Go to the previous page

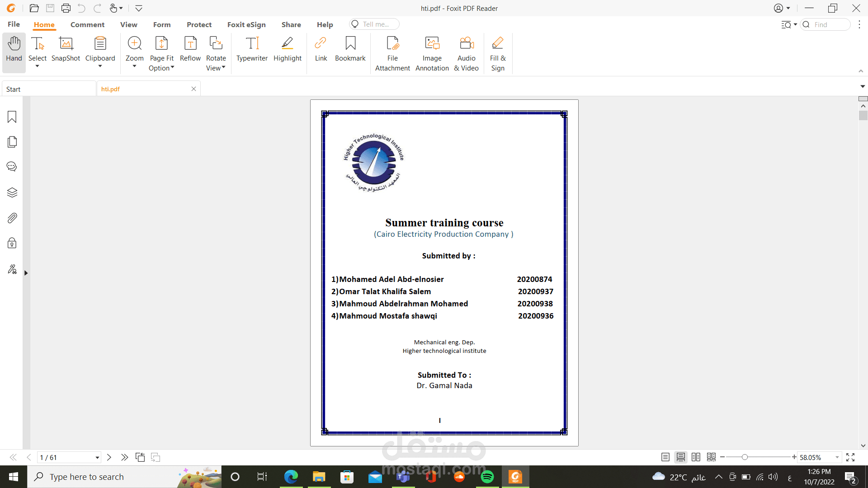pos(29,457)
